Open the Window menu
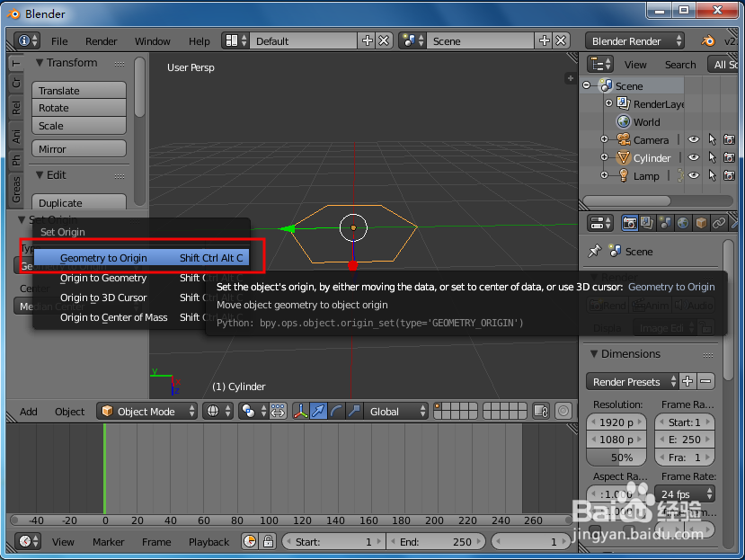This screenshot has height=560, width=745. (x=153, y=41)
